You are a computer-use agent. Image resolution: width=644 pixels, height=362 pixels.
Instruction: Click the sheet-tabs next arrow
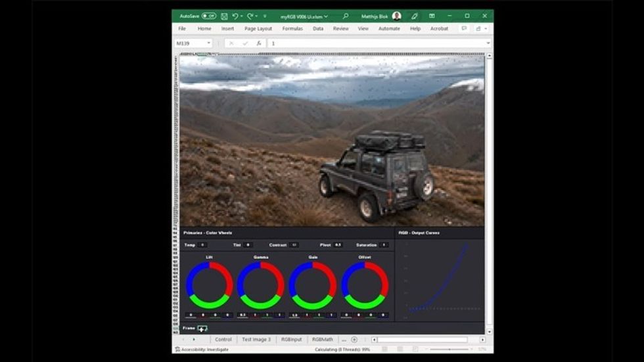coord(194,340)
